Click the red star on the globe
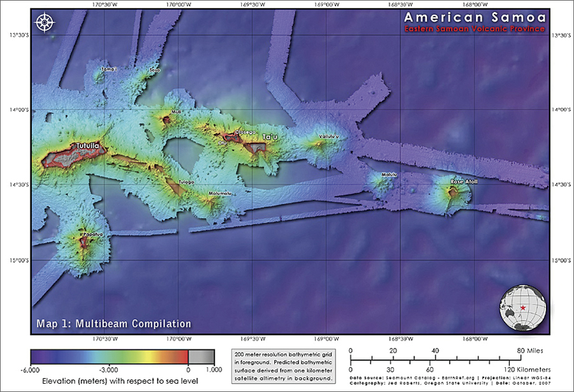 (x=523, y=308)
